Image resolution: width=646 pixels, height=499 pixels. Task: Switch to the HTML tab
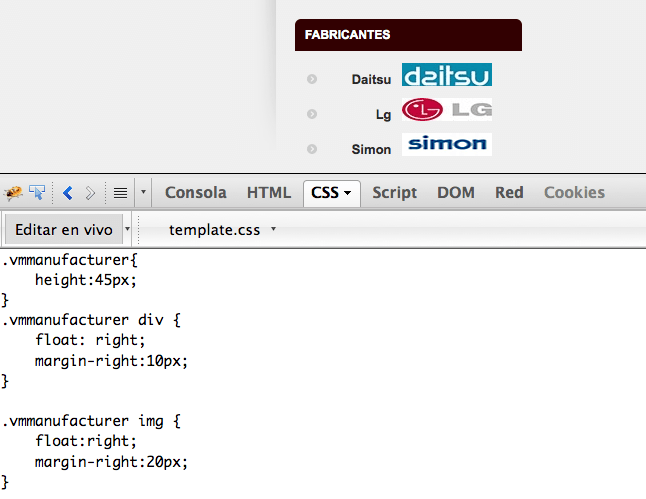coord(269,192)
